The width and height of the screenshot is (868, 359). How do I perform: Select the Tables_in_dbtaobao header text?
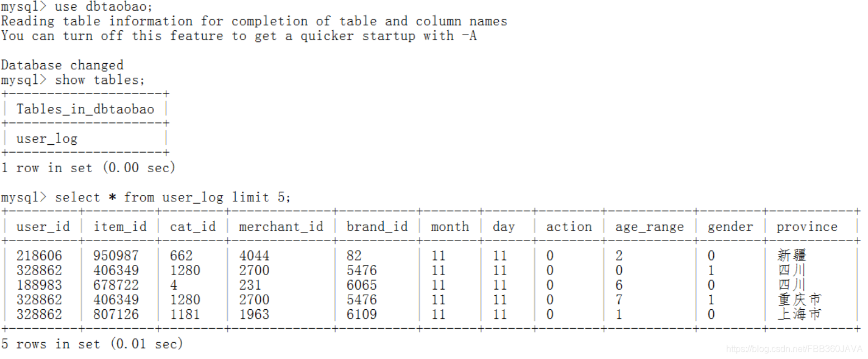point(85,108)
